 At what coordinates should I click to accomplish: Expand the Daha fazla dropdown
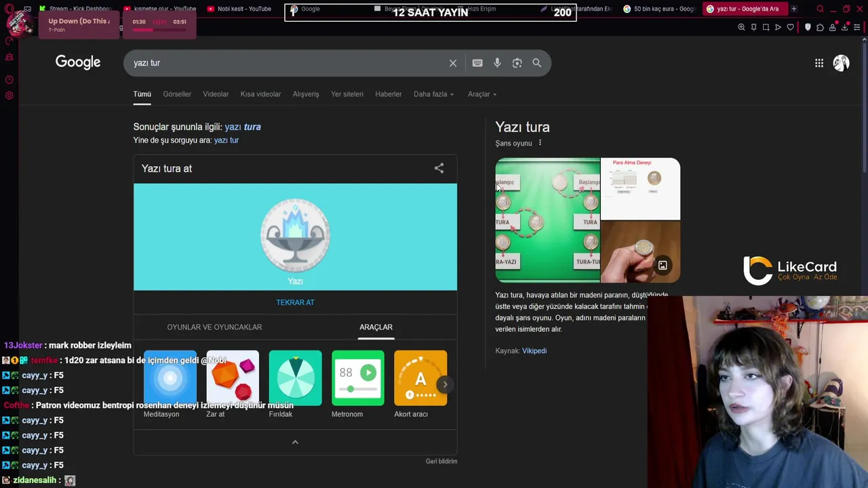434,94
